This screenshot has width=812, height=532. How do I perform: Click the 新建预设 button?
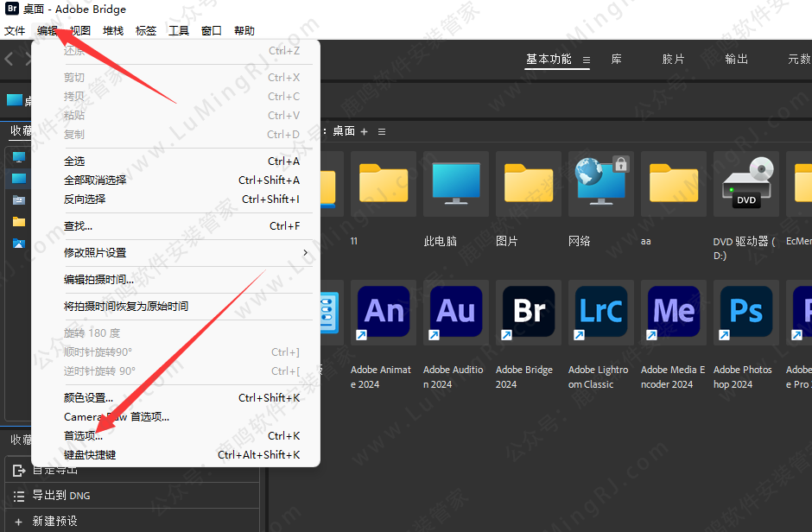point(54,521)
